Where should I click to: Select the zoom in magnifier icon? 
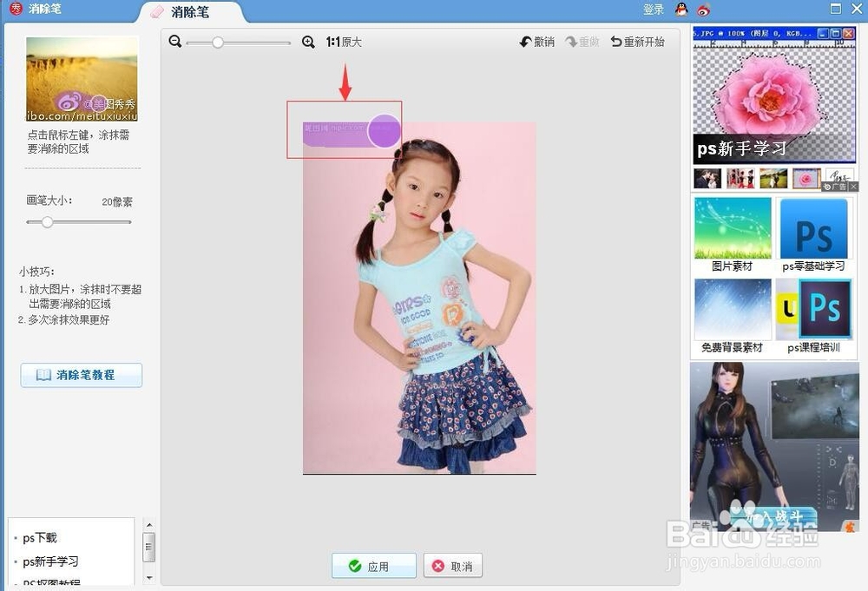(x=308, y=41)
